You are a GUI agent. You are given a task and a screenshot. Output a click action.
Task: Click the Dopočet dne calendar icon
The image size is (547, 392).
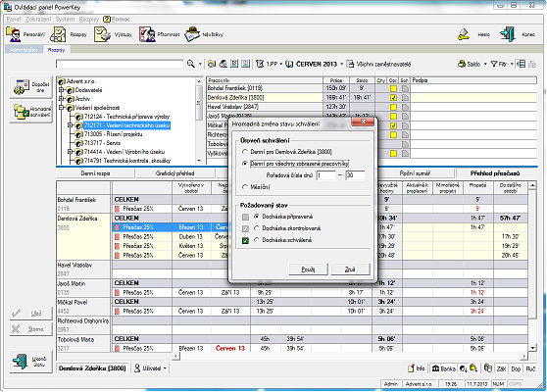22,87
